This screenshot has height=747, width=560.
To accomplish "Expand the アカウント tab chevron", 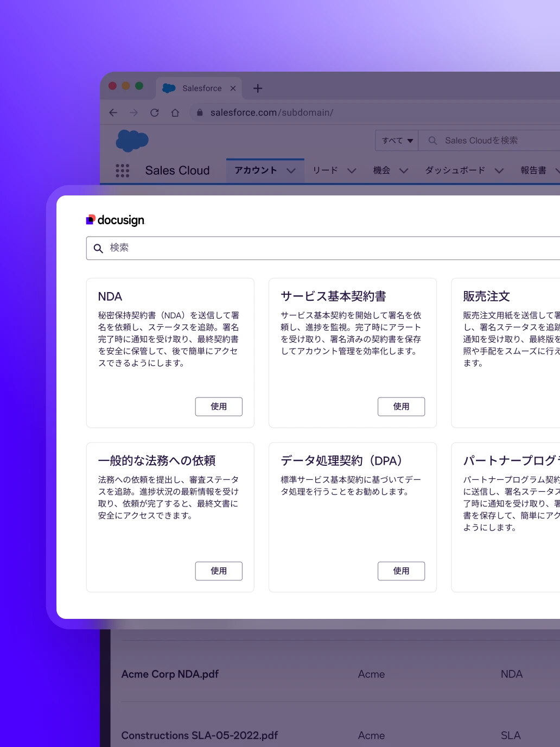I will coord(291,170).
